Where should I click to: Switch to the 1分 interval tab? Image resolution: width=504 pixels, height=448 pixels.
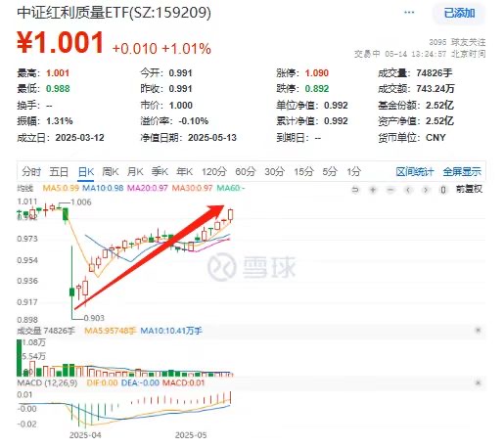pyautogui.click(x=354, y=171)
